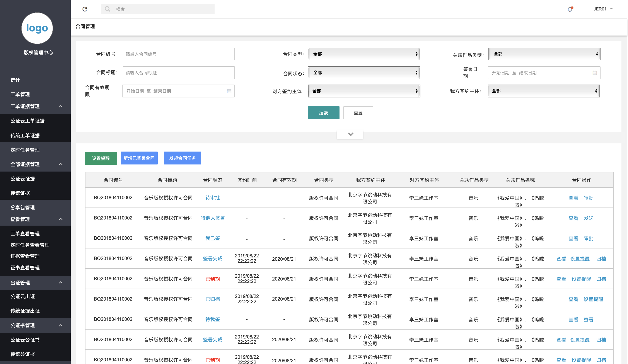Collapse the 出证管理 sidebar group
This screenshot has height=364, width=628.
tap(61, 282)
